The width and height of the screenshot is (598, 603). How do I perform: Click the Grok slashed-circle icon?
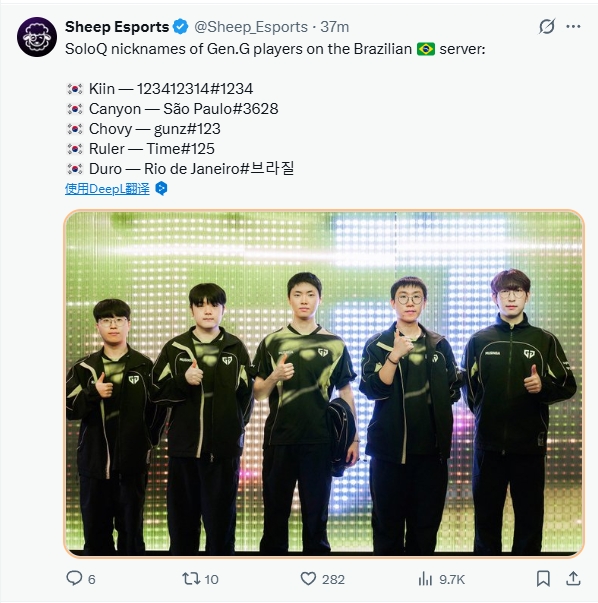tap(546, 27)
